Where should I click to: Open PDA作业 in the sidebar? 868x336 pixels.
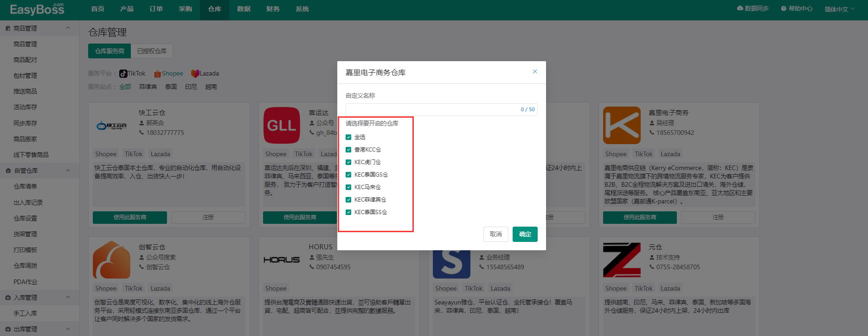click(25, 282)
